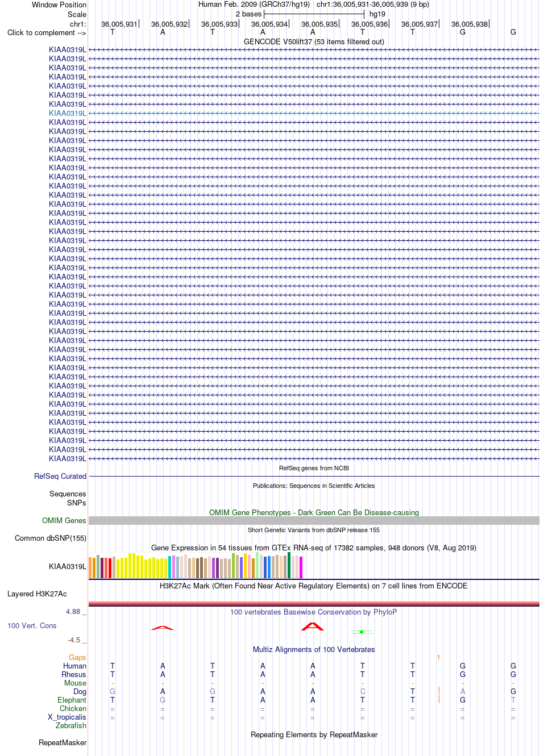Click the '-4.5 _' lower scale value
540x756 pixels.
click(77, 640)
